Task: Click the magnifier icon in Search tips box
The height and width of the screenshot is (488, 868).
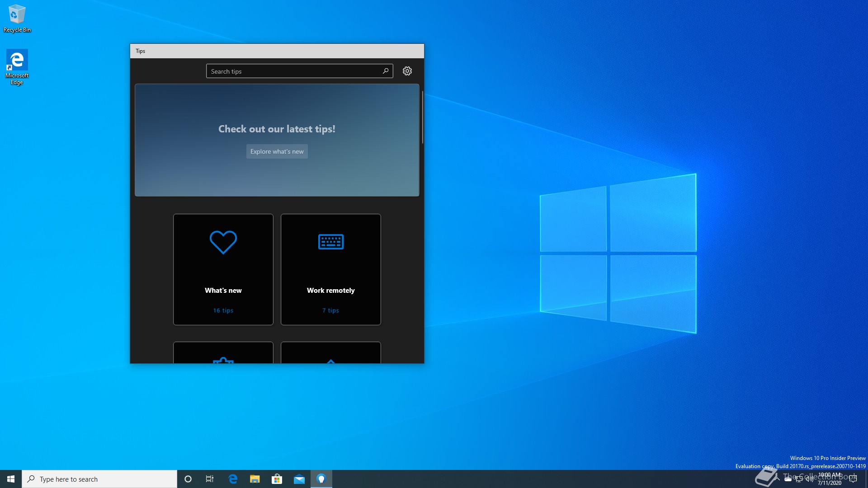Action: click(386, 71)
